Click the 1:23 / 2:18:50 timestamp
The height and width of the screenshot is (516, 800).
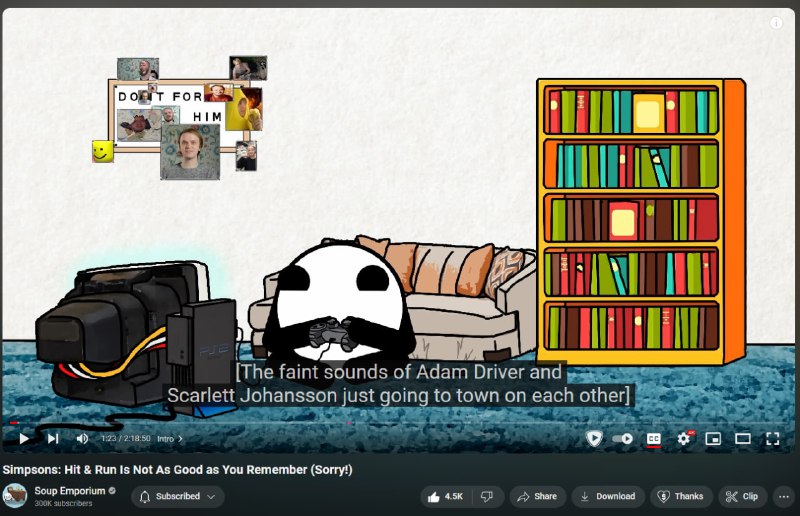coord(126,438)
